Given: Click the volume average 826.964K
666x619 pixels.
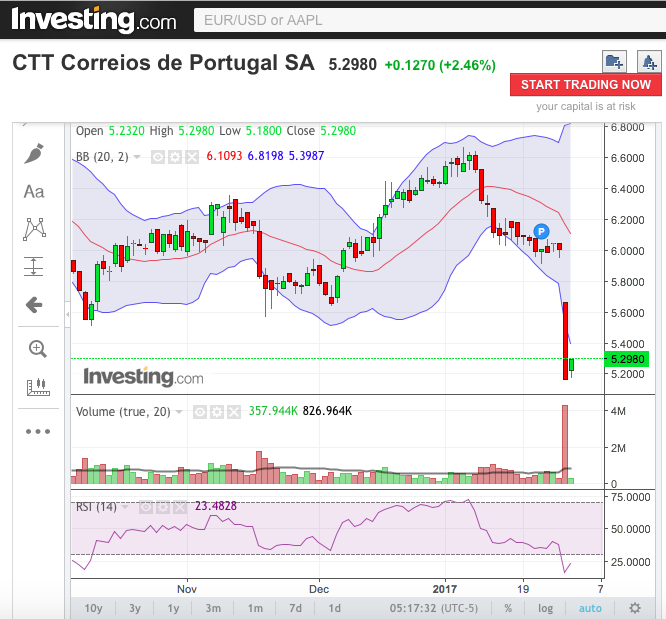Looking at the screenshot, I should coord(327,411).
